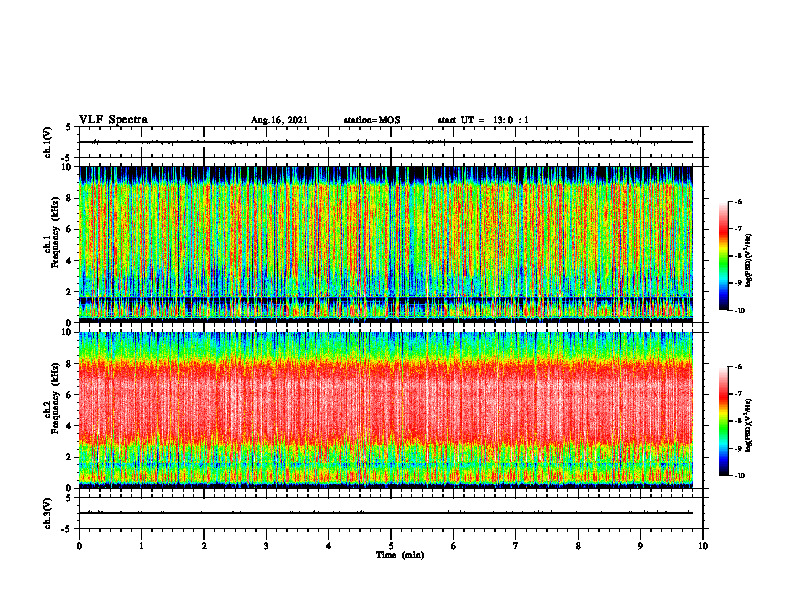Image resolution: width=792 pixels, height=612 pixels.
Task: Click the ch.3 voltage waveform trace
Action: tap(386, 513)
